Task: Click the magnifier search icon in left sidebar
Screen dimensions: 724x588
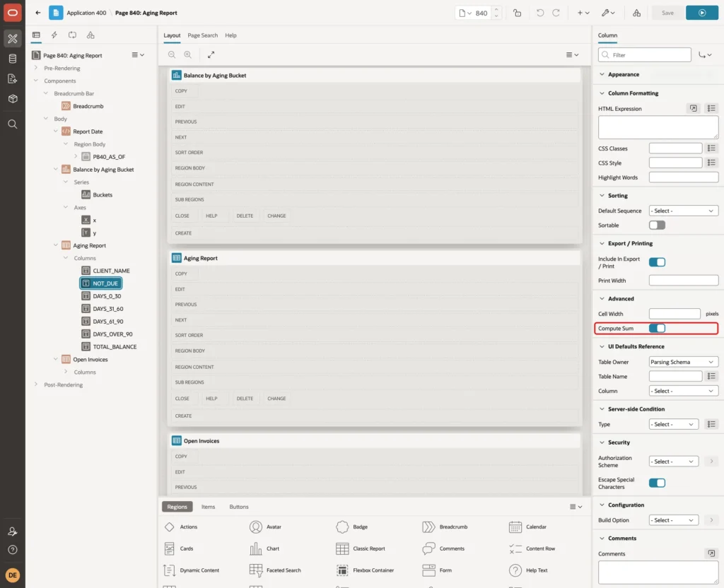Action: pos(13,124)
